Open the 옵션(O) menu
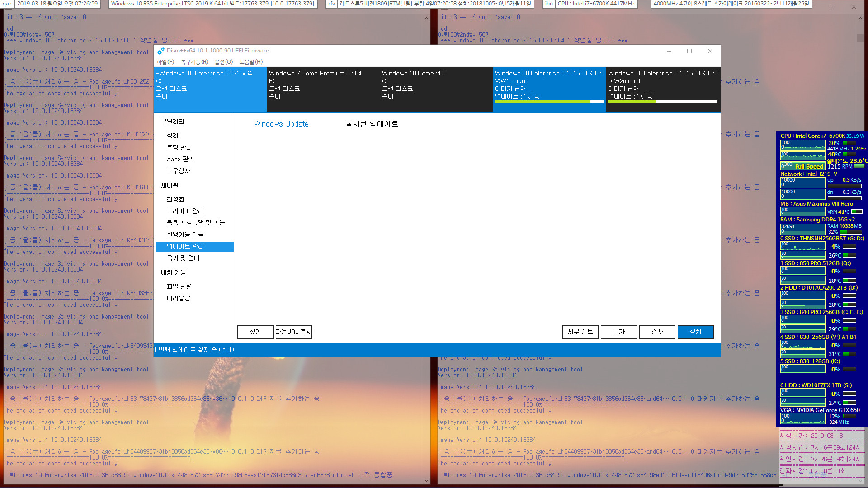Image resolution: width=868 pixels, height=488 pixels. [x=224, y=62]
